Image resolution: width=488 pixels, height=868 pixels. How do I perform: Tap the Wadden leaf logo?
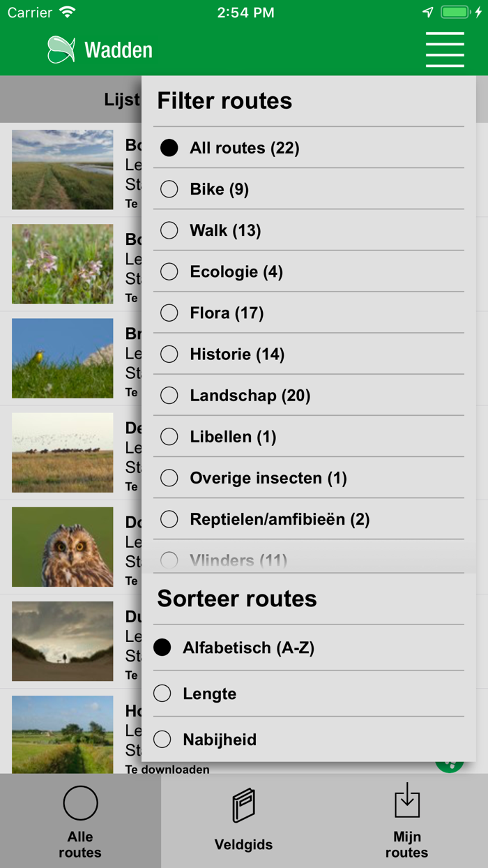pos(61,49)
